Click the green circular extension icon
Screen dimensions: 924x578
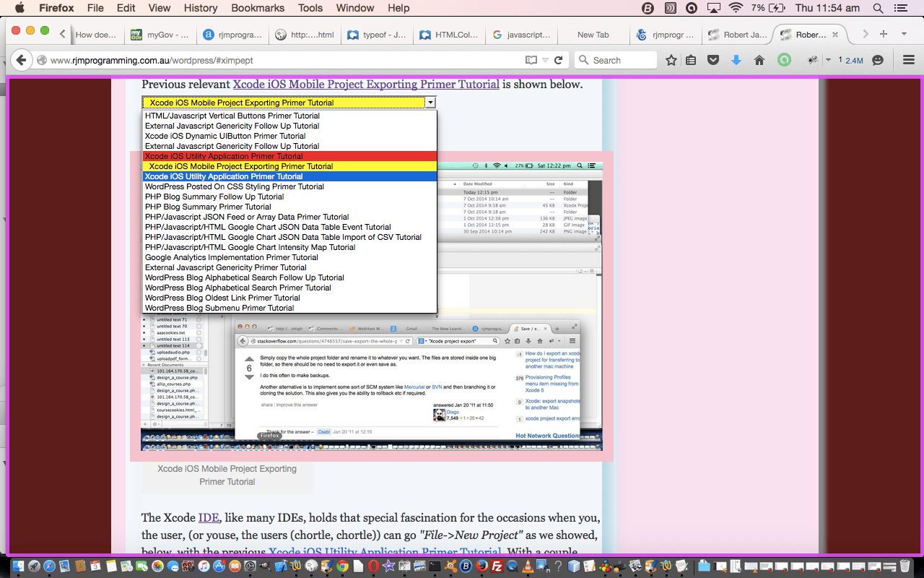(x=783, y=60)
